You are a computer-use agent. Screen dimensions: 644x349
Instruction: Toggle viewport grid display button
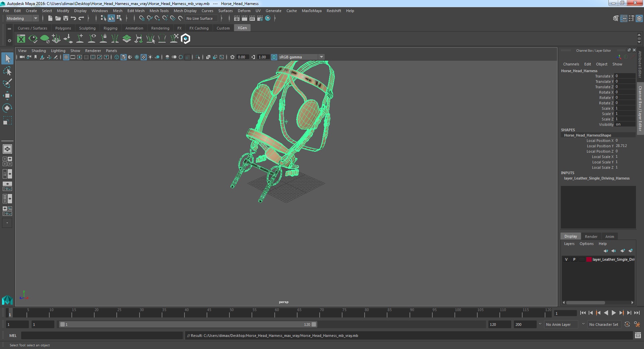pos(66,57)
